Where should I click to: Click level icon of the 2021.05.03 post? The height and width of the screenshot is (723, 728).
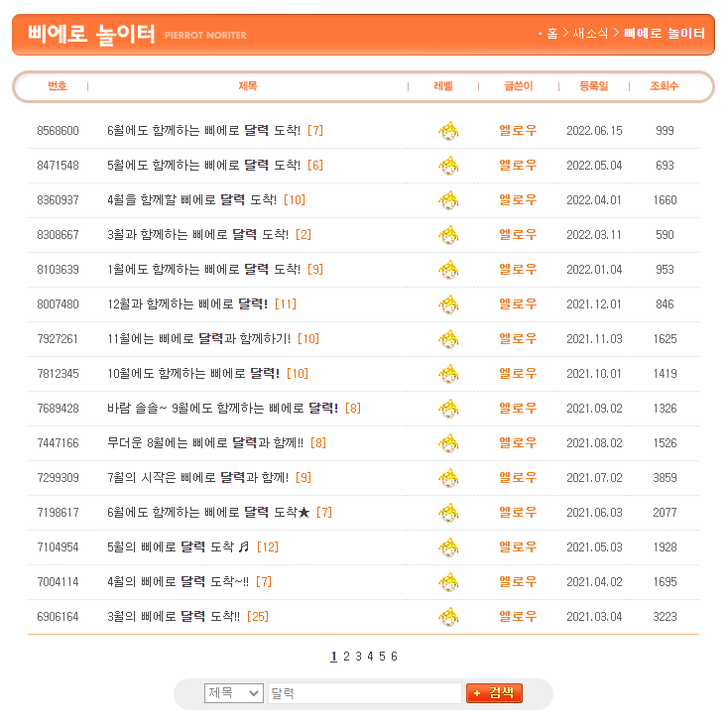[x=448, y=547]
